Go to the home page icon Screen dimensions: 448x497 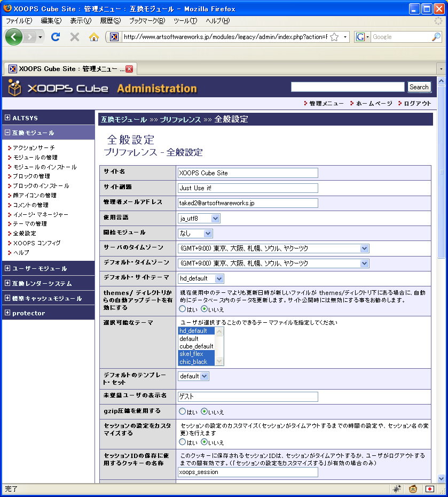tap(94, 37)
